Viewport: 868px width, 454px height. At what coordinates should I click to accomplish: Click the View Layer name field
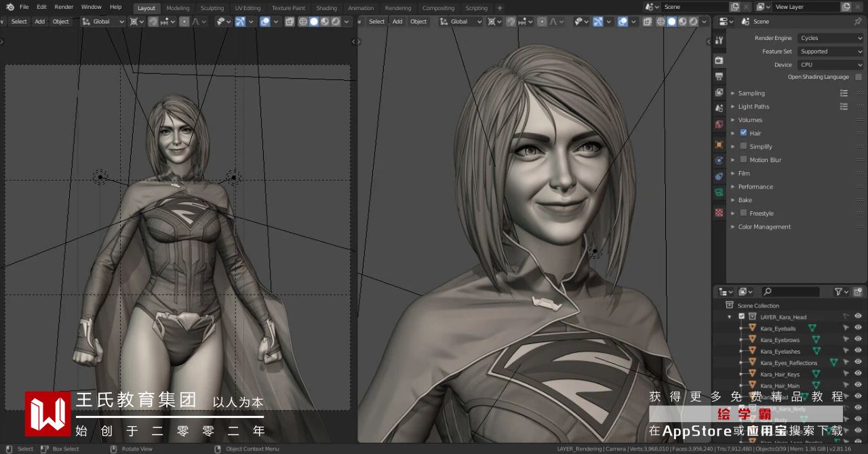[x=807, y=7]
